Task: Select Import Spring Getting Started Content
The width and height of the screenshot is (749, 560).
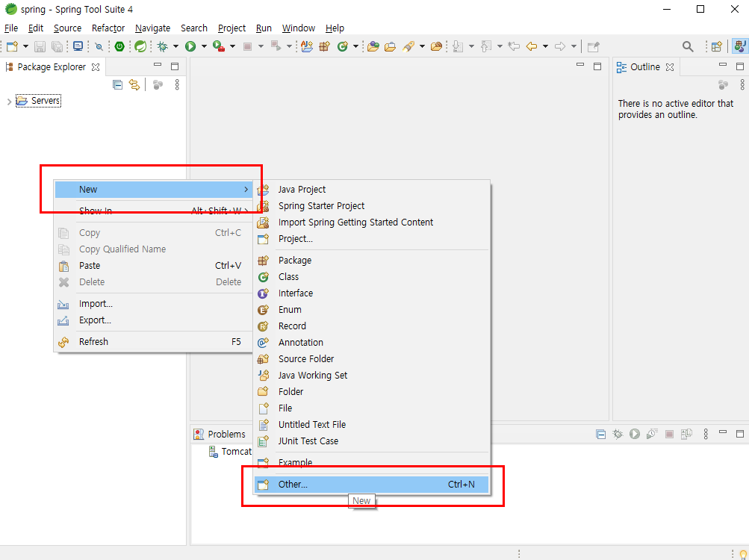Action: (x=371, y=223)
